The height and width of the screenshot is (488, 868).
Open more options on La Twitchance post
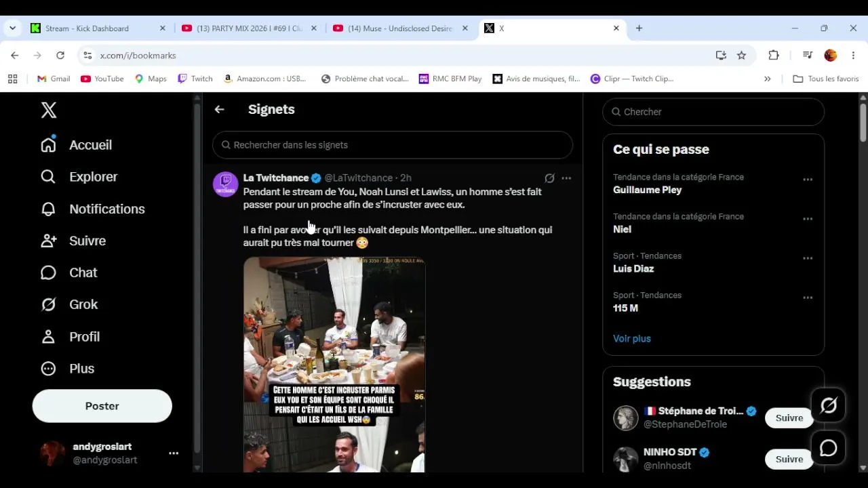[x=566, y=178]
